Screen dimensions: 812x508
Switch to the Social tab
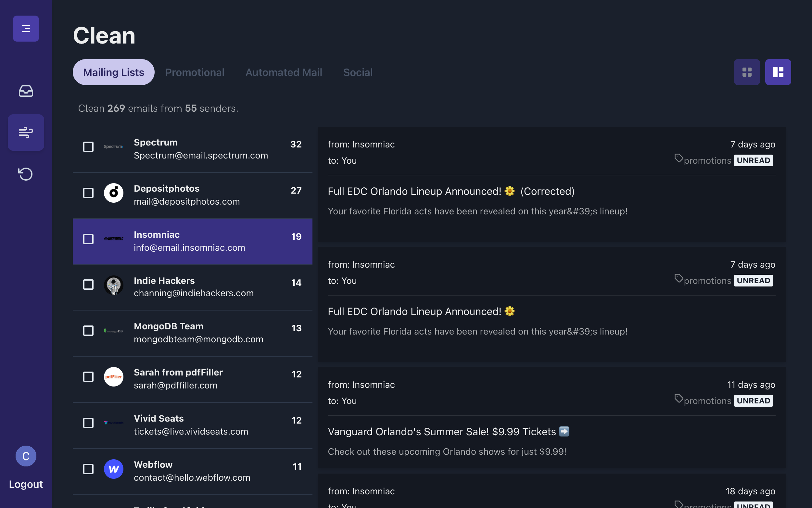coord(358,72)
